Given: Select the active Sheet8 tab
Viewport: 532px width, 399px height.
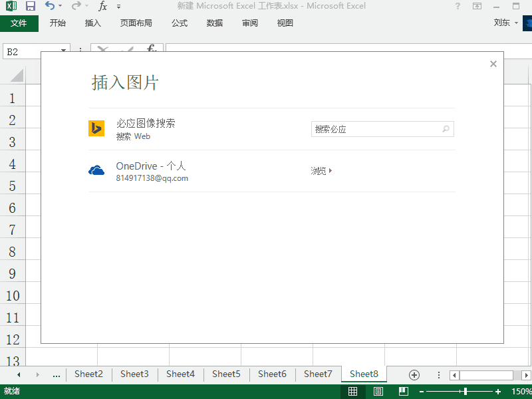Looking at the screenshot, I should (364, 374).
